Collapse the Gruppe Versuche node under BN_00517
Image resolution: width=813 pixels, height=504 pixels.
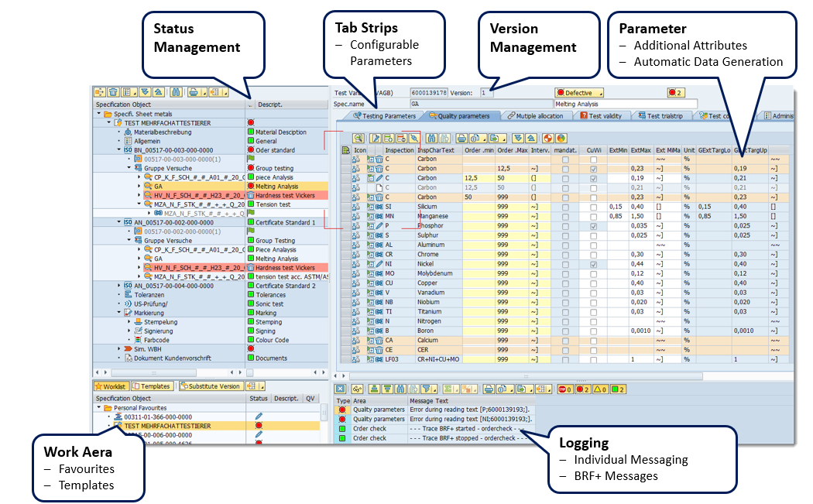[129, 168]
